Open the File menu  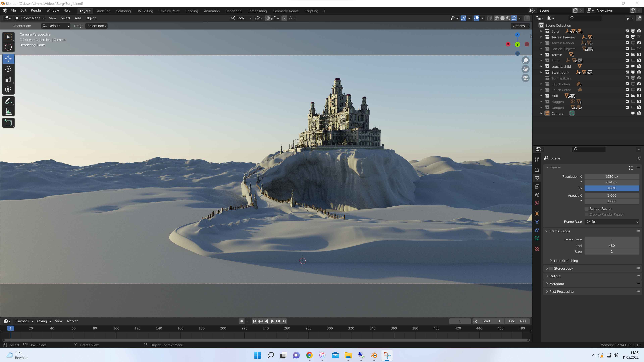click(13, 11)
